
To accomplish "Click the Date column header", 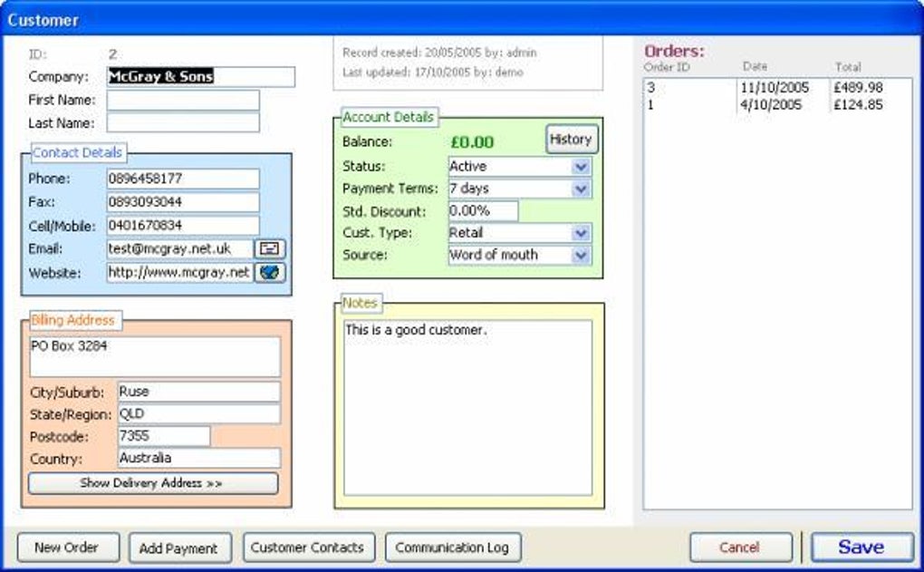I will (x=755, y=67).
